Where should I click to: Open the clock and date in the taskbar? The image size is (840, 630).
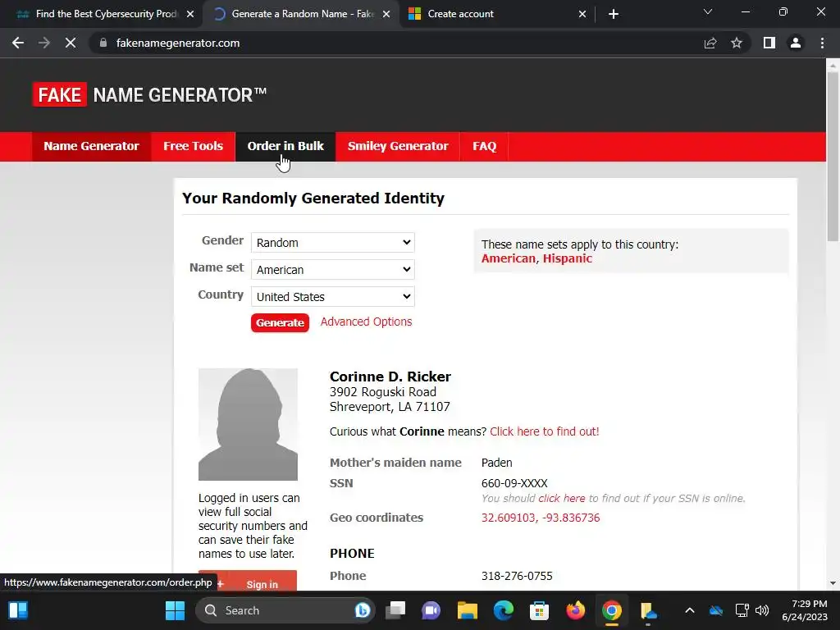(x=805, y=610)
